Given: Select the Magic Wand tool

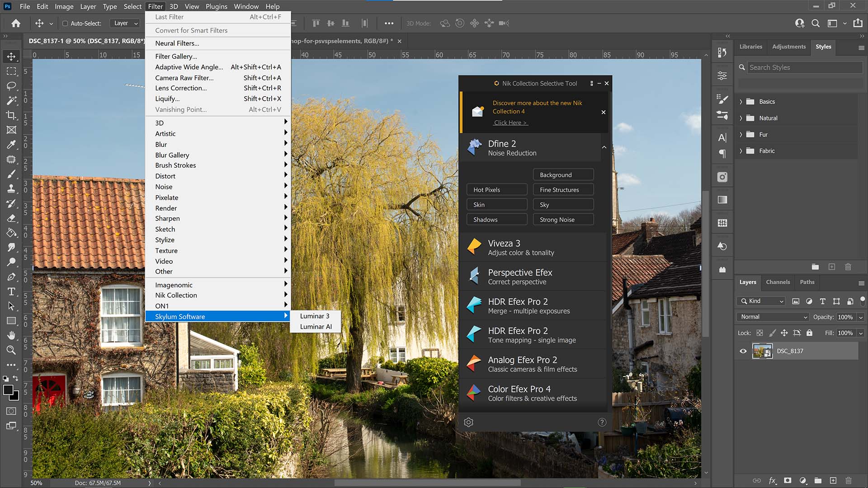Looking at the screenshot, I should click(11, 100).
